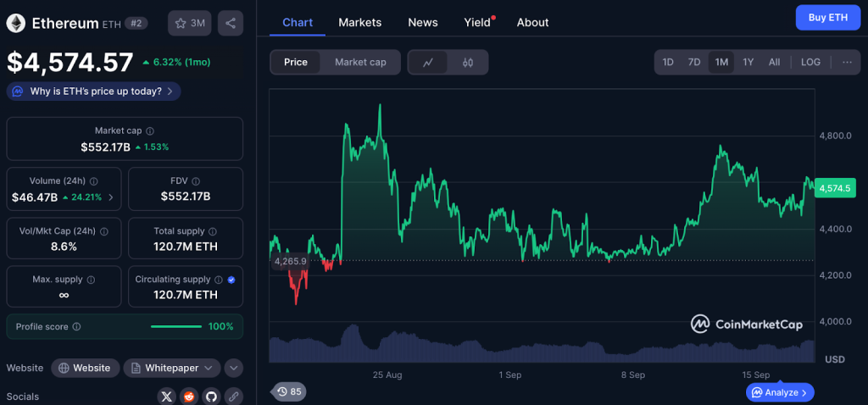
Task: Open the News tab
Action: tap(422, 22)
